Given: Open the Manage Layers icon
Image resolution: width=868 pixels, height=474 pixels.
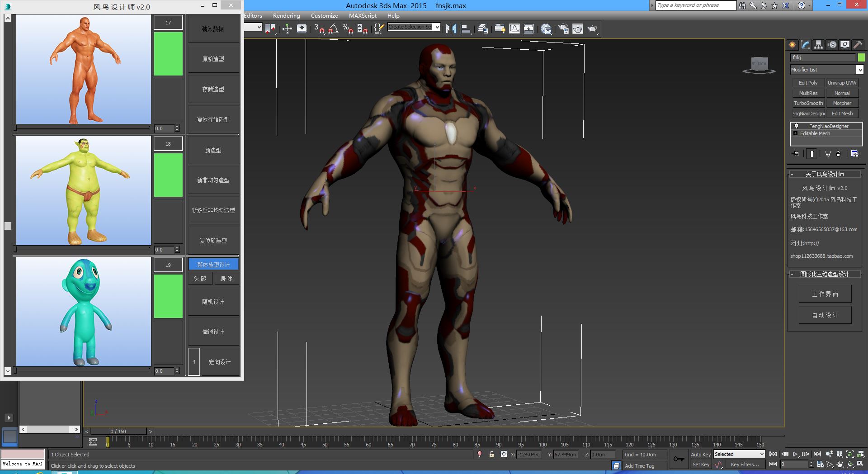Looking at the screenshot, I should click(483, 29).
